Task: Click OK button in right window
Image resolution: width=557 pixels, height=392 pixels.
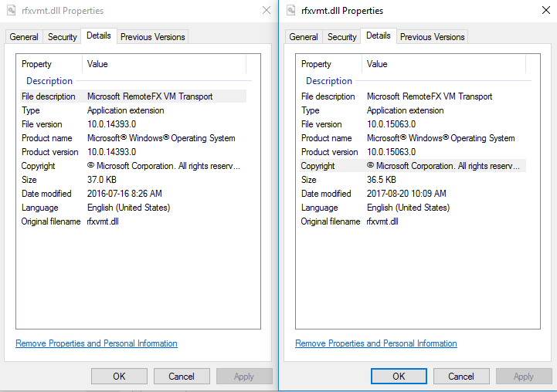Action: [399, 376]
